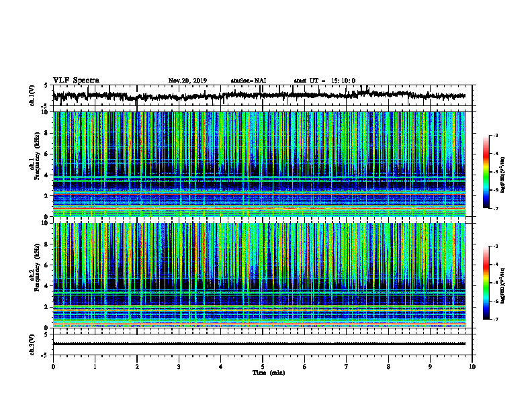Image resolution: width=532 pixels, height=411 pixels.
Task: Click the ch.2 spectrogram color scale bar
Action: (x=486, y=283)
